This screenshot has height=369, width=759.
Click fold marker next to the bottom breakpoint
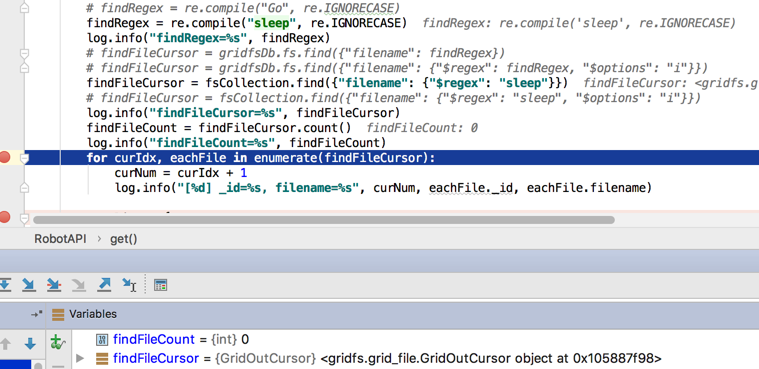coord(24,218)
